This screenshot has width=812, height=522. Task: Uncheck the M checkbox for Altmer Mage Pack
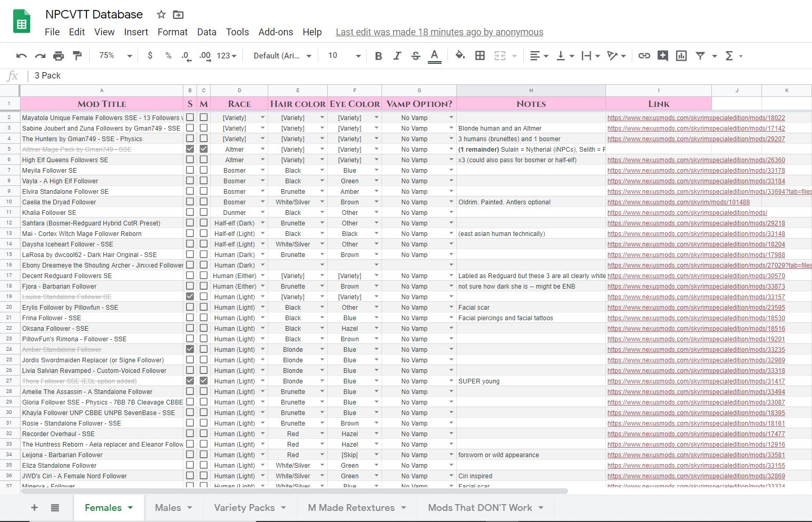[204, 149]
